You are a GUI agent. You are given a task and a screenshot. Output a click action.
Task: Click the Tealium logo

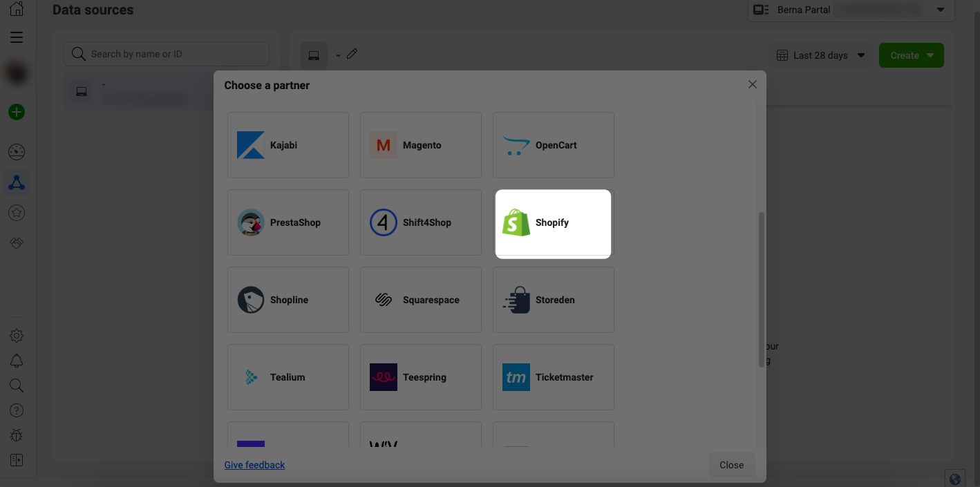point(251,377)
